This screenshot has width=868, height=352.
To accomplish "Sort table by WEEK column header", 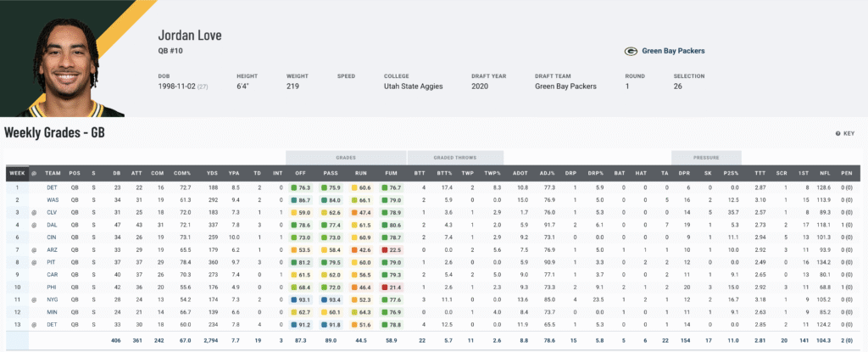I will coord(17,173).
